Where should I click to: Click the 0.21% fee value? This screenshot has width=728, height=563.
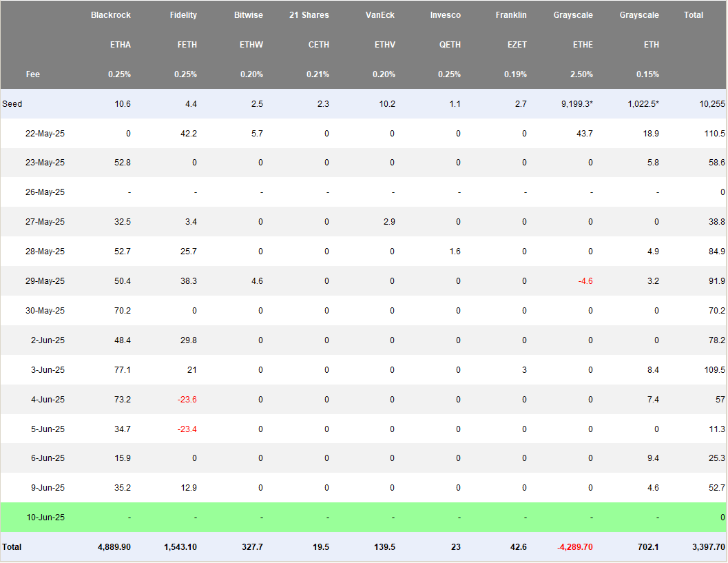pos(318,74)
